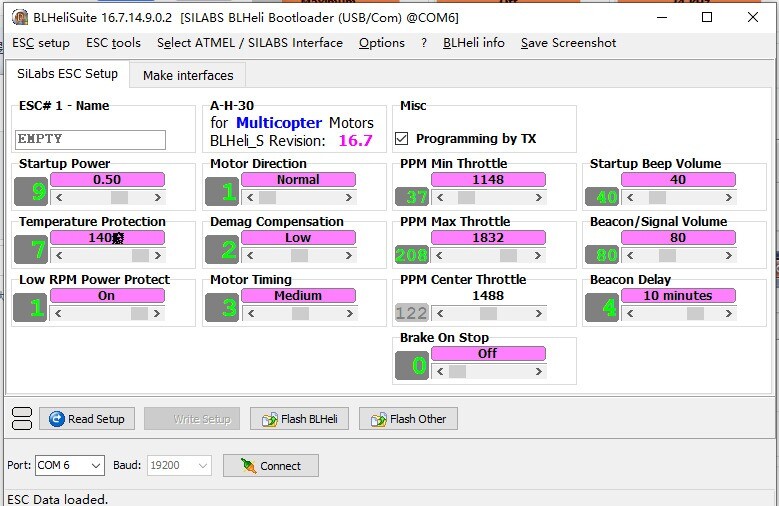Viewport: 779px width, 506px height.
Task: Click the Flash Other button
Action: pos(408,419)
